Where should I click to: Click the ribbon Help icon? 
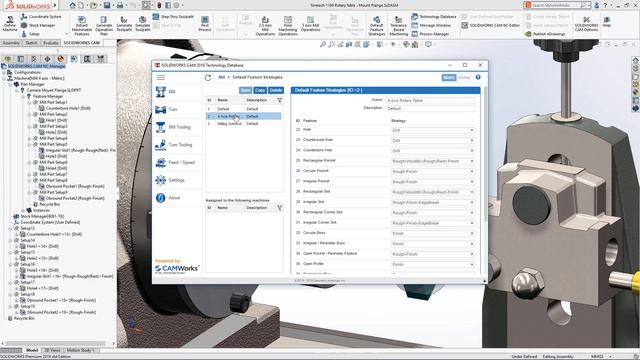[607, 22]
